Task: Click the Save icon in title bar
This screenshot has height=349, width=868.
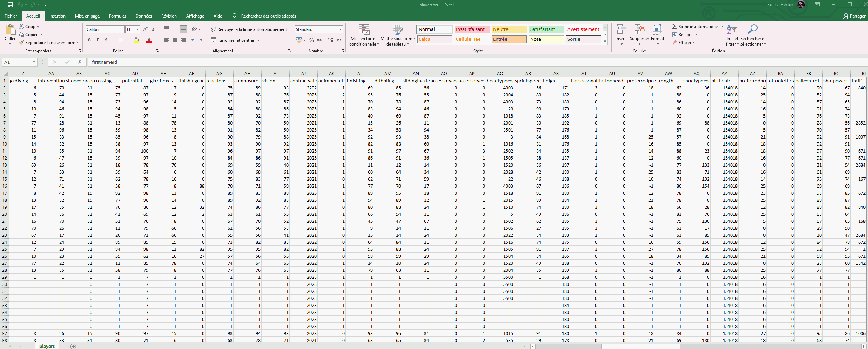Action: coord(10,5)
